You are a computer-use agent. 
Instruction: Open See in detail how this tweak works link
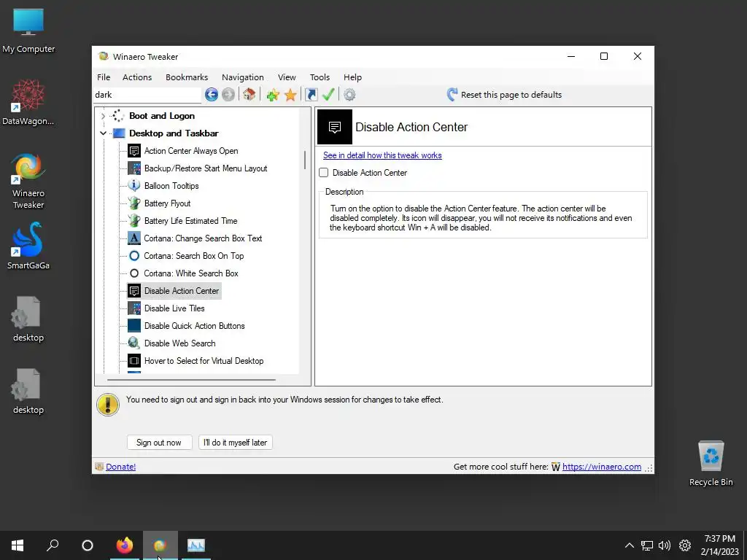click(382, 155)
